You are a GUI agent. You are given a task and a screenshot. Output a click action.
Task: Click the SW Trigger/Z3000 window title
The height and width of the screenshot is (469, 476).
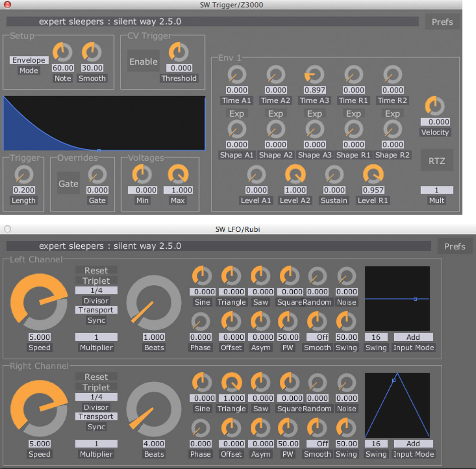click(x=231, y=5)
